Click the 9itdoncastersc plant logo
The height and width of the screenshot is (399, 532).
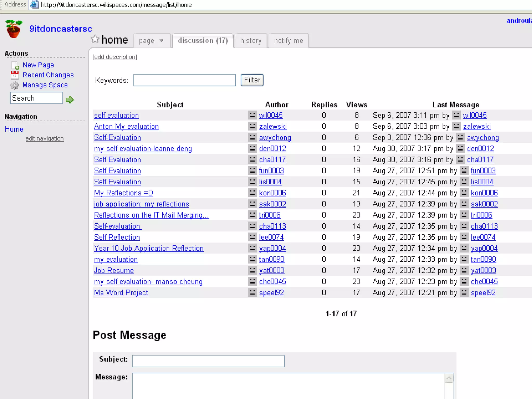tap(14, 29)
